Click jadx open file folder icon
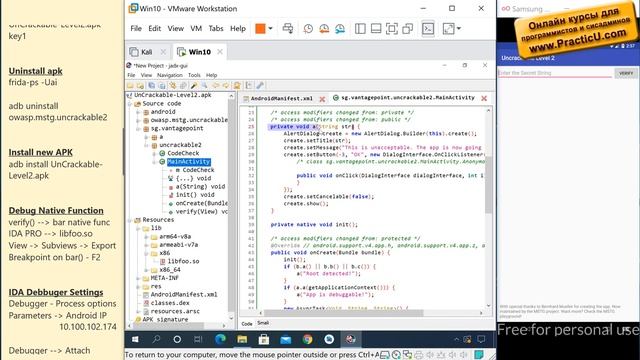The width and height of the screenshot is (640, 360). click(x=130, y=85)
